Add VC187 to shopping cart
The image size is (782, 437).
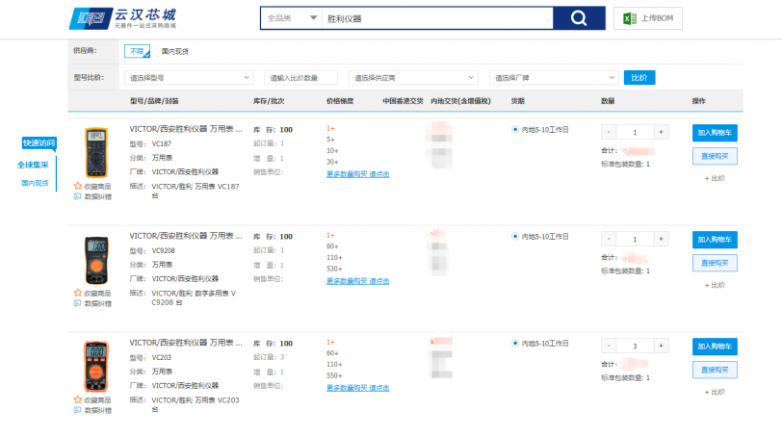point(715,133)
